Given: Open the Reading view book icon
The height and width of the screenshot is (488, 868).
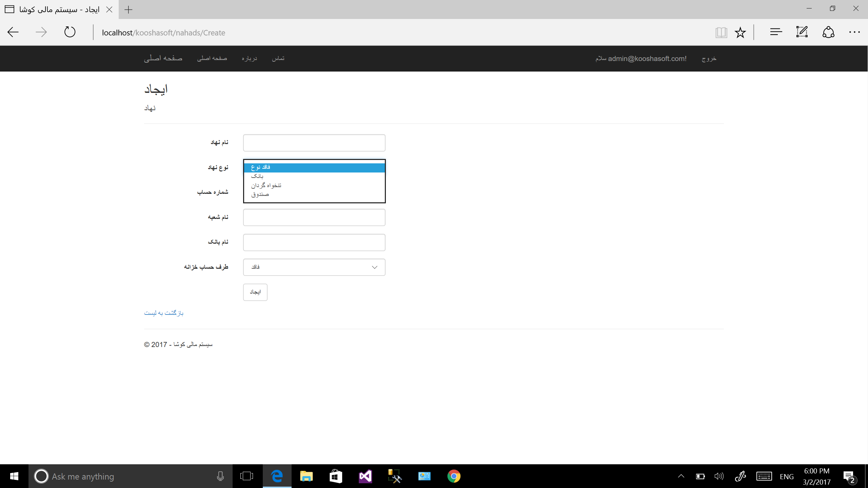Looking at the screenshot, I should click(721, 33).
